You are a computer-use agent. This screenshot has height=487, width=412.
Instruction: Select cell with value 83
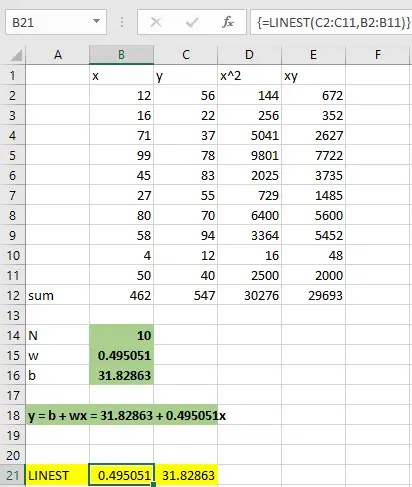(186, 175)
